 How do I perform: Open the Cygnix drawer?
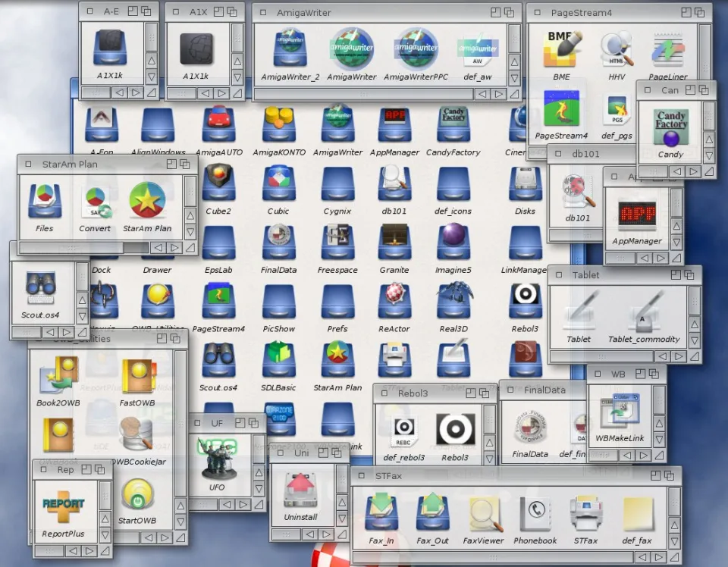[337, 184]
